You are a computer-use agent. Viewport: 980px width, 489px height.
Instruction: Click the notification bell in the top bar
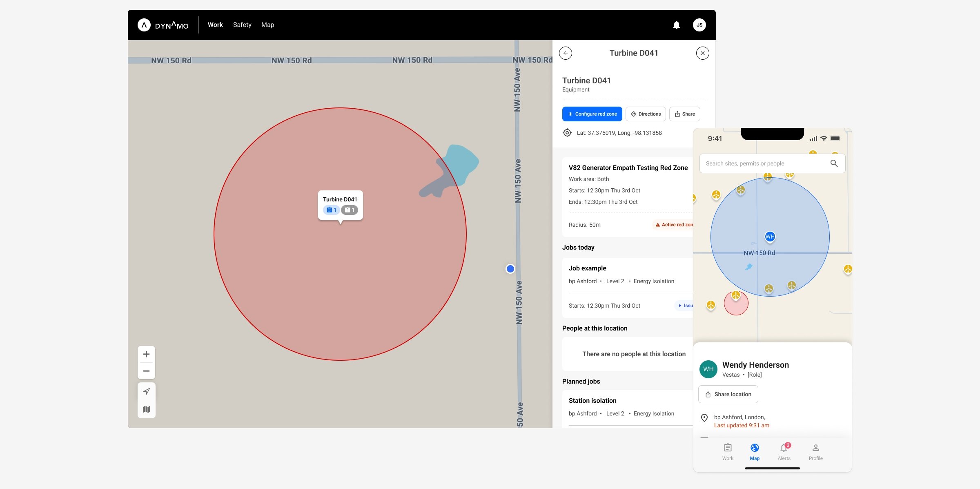coord(677,25)
